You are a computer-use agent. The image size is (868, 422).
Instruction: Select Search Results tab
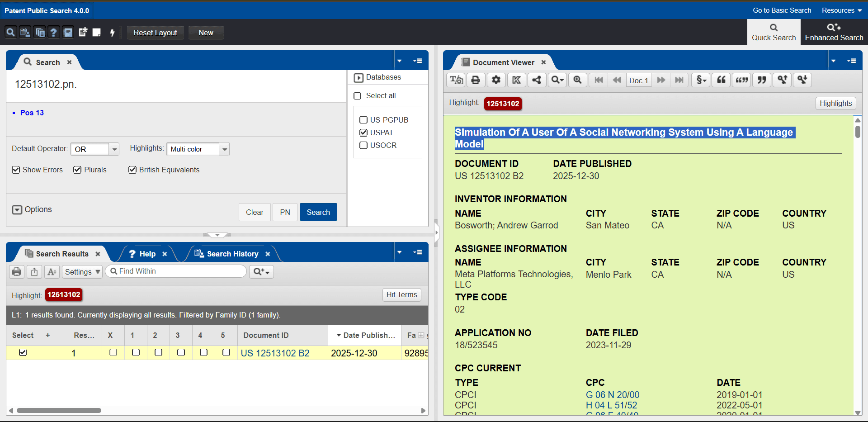pyautogui.click(x=61, y=254)
